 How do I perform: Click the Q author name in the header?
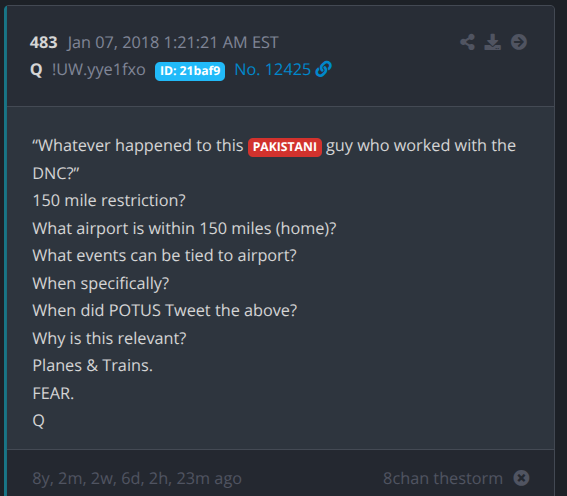tap(36, 70)
